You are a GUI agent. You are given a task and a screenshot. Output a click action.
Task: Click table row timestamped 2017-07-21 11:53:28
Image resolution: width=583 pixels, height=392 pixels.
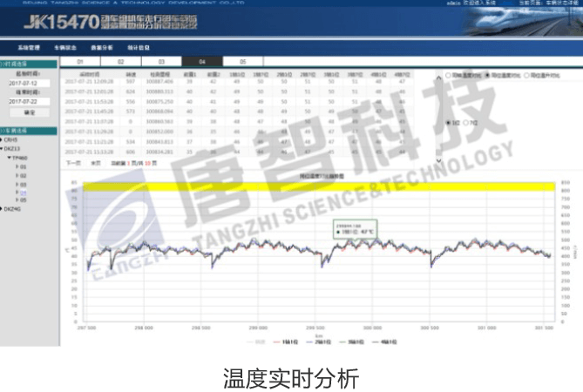[x=237, y=101]
